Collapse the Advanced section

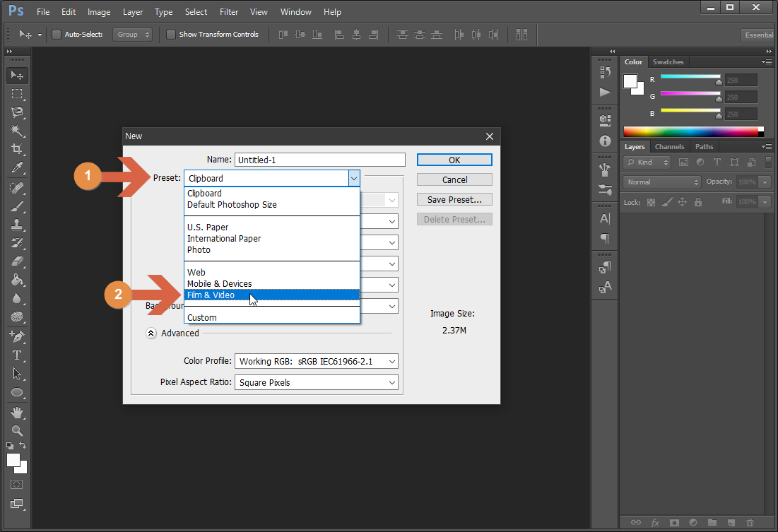[x=151, y=333]
